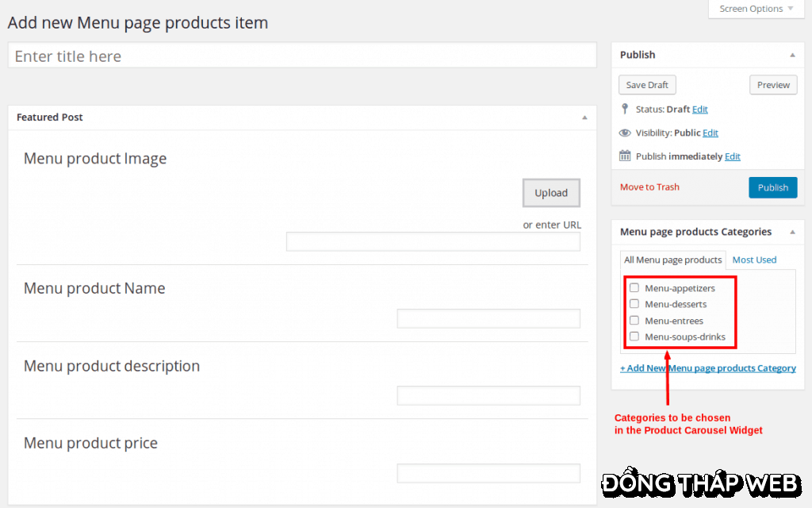812x508 pixels.
Task: Click the publish calendar icon
Action: click(x=625, y=156)
